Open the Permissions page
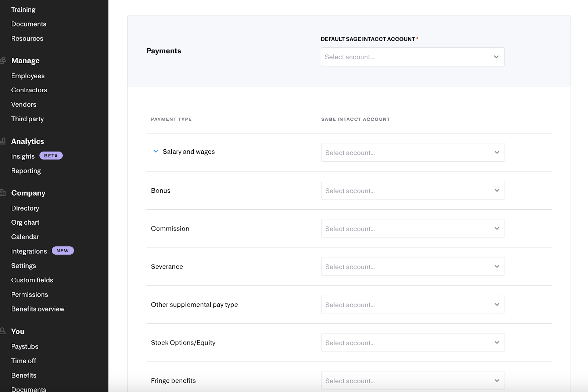The height and width of the screenshot is (392, 588). click(x=29, y=295)
